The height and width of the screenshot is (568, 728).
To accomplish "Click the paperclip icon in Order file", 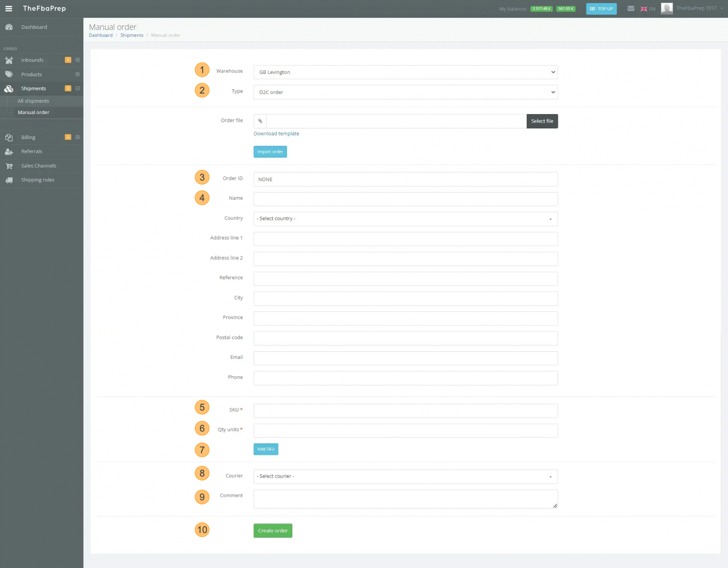I will click(x=260, y=121).
